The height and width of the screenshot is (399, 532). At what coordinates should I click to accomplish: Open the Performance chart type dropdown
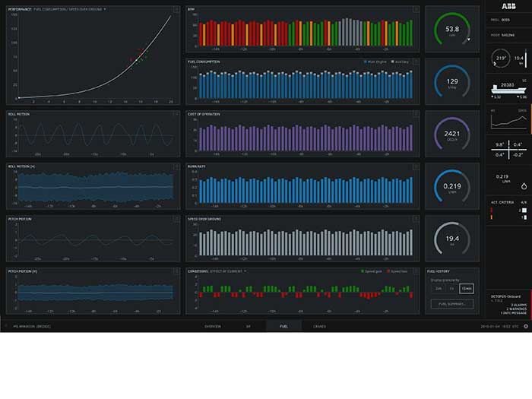pyautogui.click(x=70, y=9)
